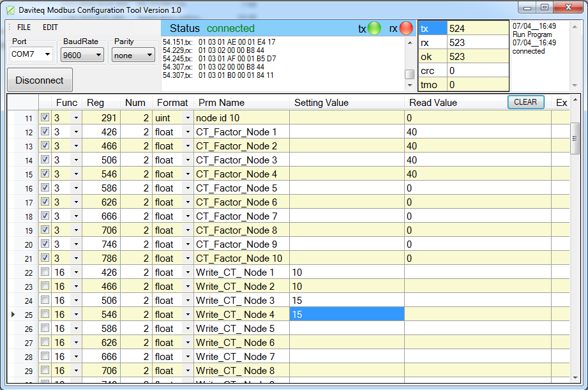
Task: Select the highlighted Setting Value cell 15 for Node 4
Action: (347, 314)
